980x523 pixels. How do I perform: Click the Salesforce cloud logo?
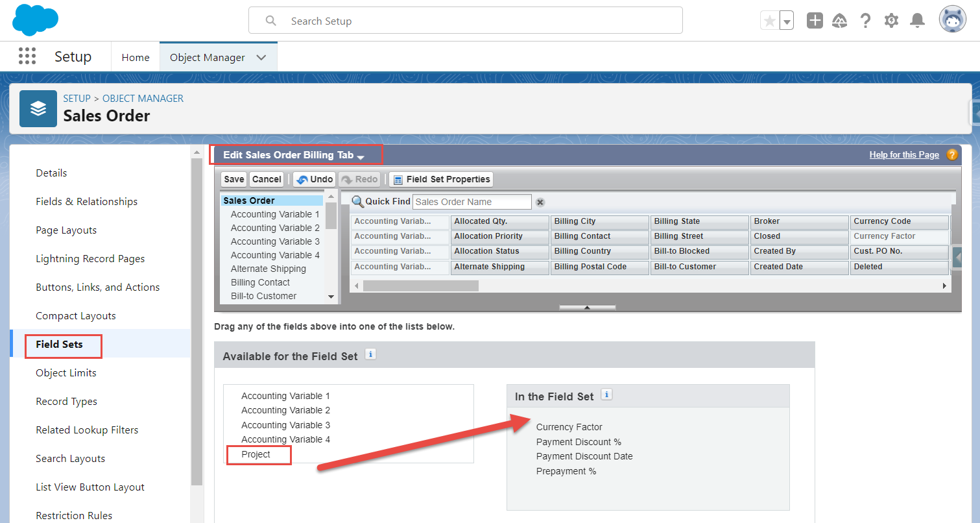[35, 20]
